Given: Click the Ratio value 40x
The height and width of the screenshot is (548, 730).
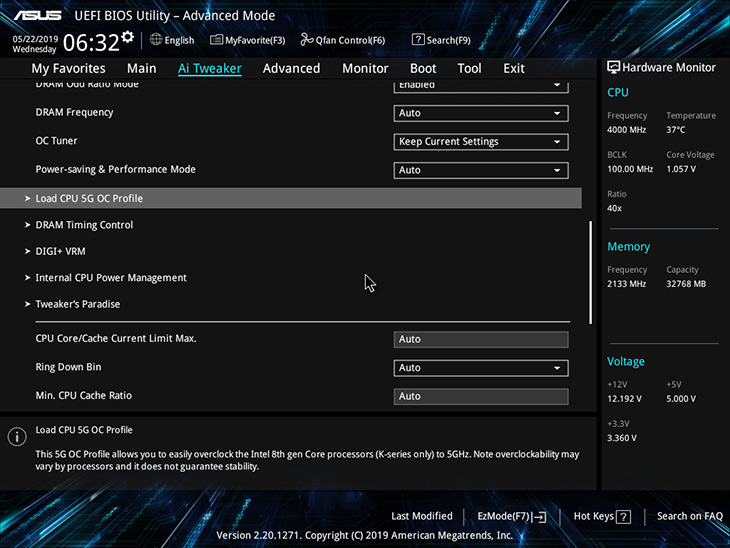Looking at the screenshot, I should pyautogui.click(x=614, y=208).
